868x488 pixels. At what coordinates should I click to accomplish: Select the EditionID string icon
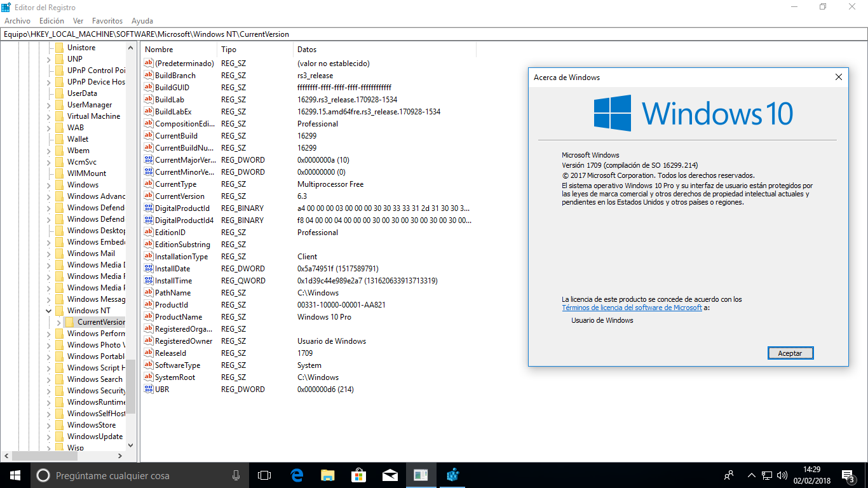(x=149, y=233)
